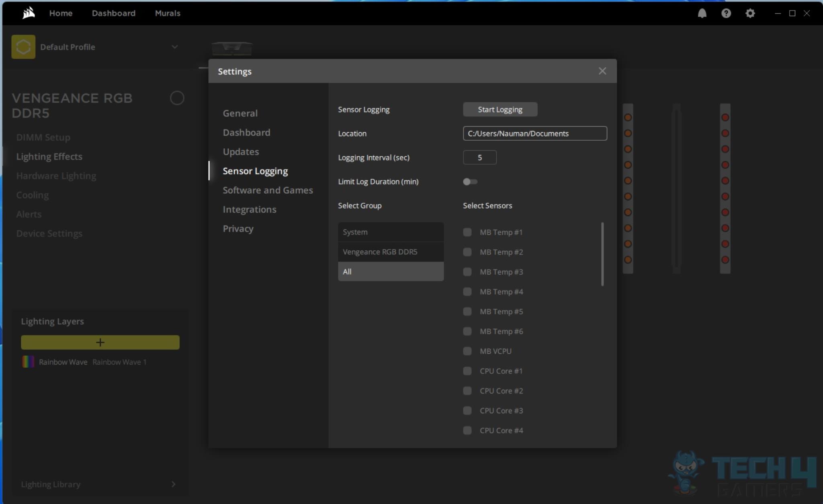Screen dimensions: 823x504
Task: Select the Rainbow Wave 1 layer
Action: pos(119,362)
